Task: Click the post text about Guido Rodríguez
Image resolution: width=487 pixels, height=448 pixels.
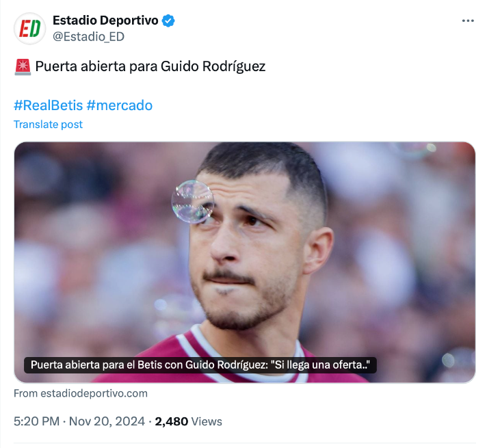Action: pos(150,66)
